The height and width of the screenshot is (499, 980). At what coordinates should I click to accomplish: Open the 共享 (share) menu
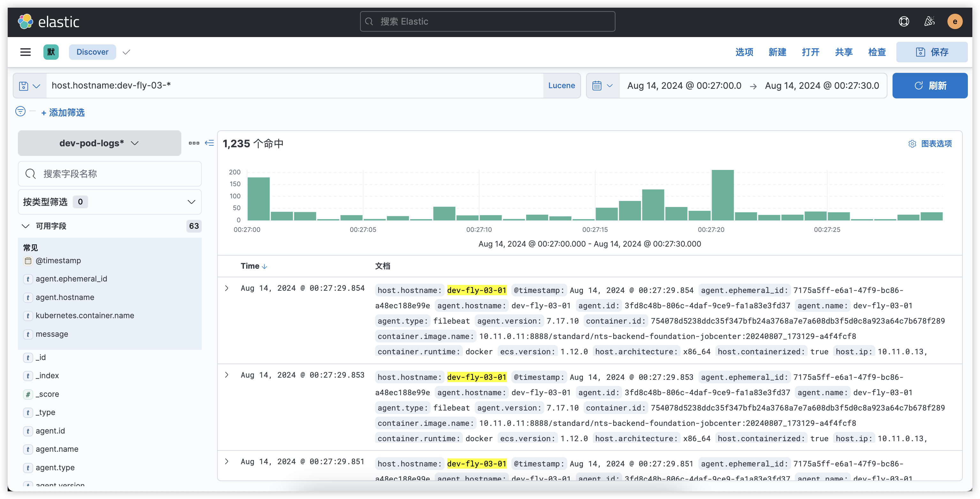(x=843, y=52)
